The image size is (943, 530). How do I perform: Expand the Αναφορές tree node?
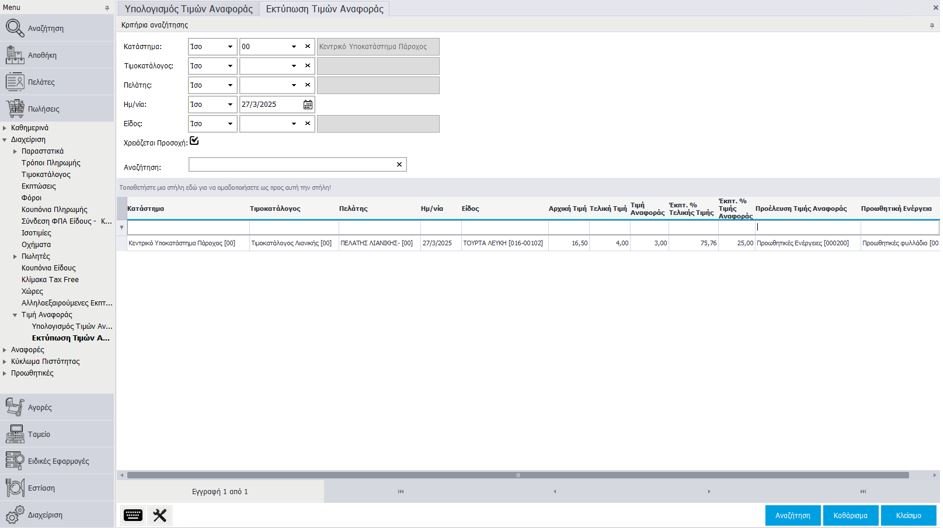point(5,350)
